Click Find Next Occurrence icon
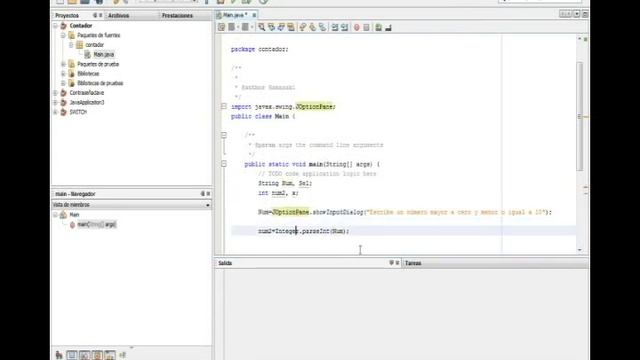The image size is (640, 360). point(281,27)
